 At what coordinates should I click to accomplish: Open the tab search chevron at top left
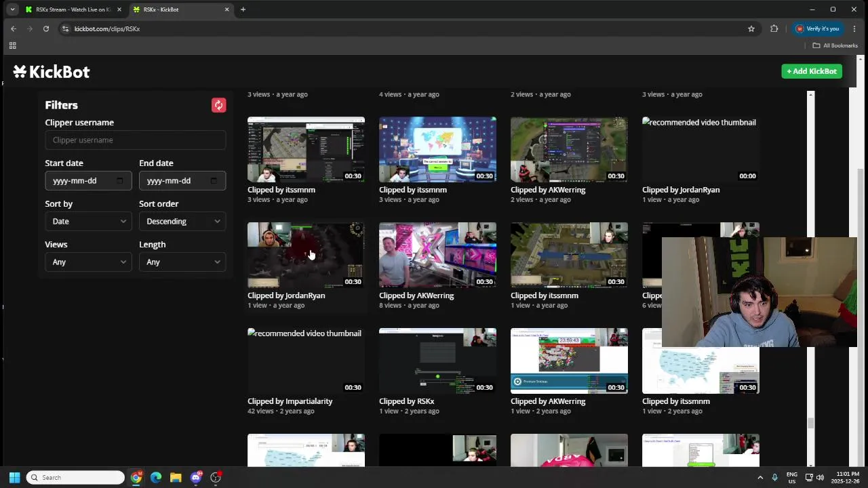point(12,9)
